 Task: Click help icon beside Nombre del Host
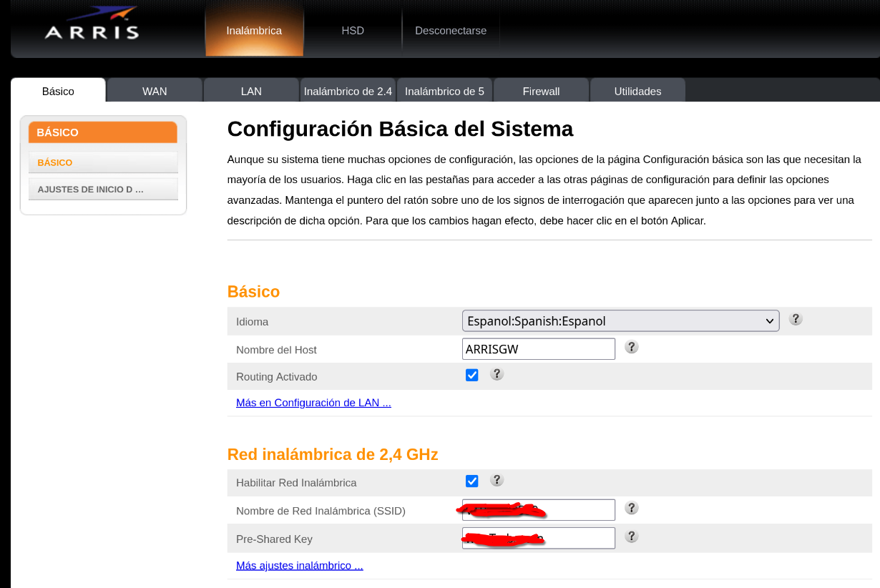click(631, 347)
